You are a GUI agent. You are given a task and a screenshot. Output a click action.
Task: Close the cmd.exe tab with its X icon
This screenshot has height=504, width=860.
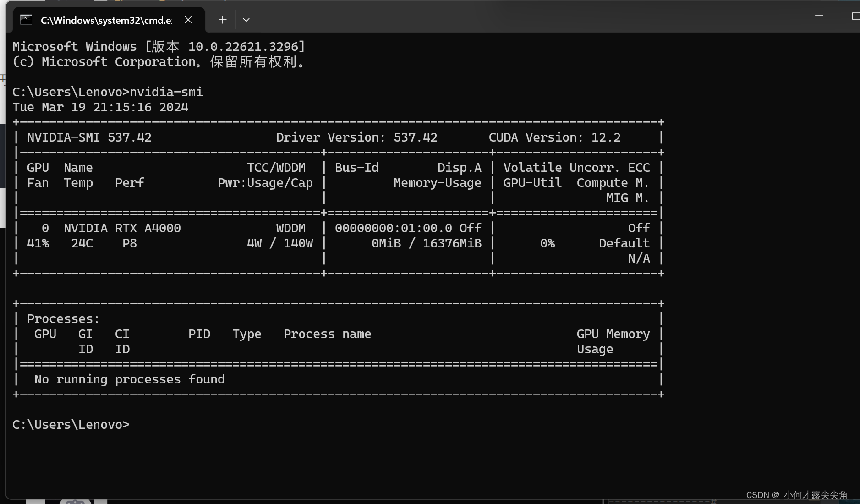(x=188, y=19)
